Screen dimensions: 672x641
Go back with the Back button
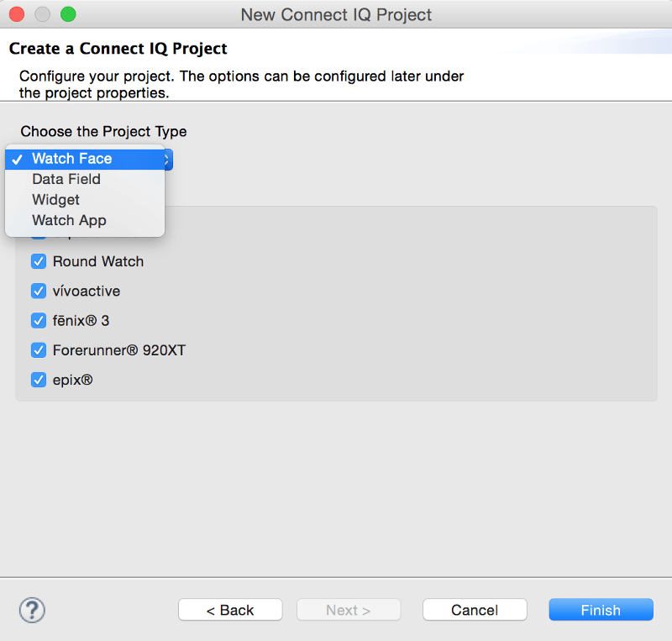(x=230, y=610)
